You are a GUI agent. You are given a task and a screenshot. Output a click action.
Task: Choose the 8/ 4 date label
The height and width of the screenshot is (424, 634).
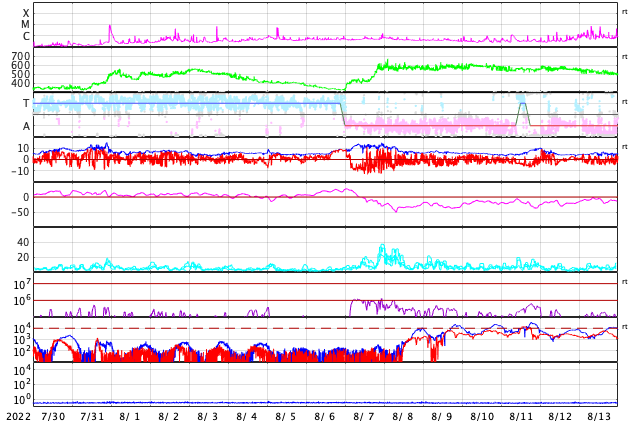point(247,417)
